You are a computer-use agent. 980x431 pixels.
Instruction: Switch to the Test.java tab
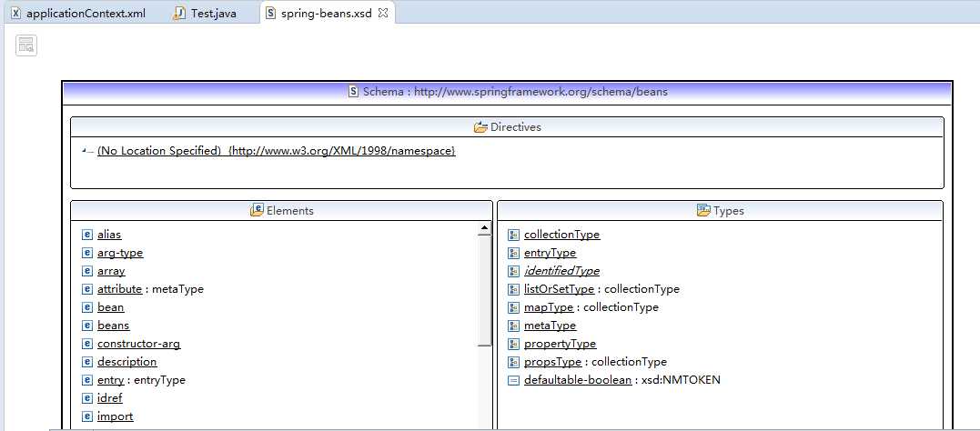pos(205,13)
